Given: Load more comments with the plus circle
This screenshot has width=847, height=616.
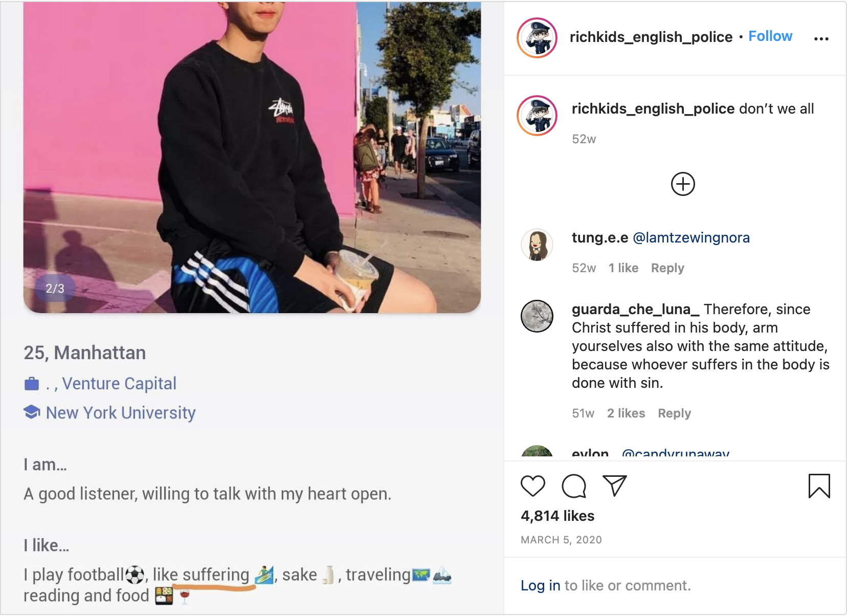Looking at the screenshot, I should pos(683,184).
